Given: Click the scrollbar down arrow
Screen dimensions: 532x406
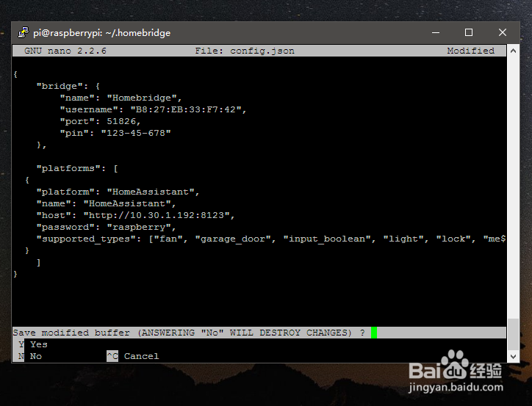Looking at the screenshot, I should tap(513, 357).
